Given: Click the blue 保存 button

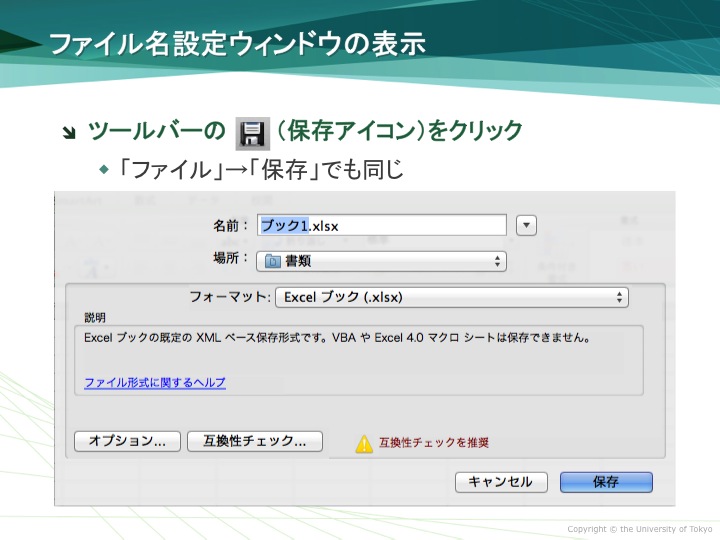Looking at the screenshot, I should 606,482.
